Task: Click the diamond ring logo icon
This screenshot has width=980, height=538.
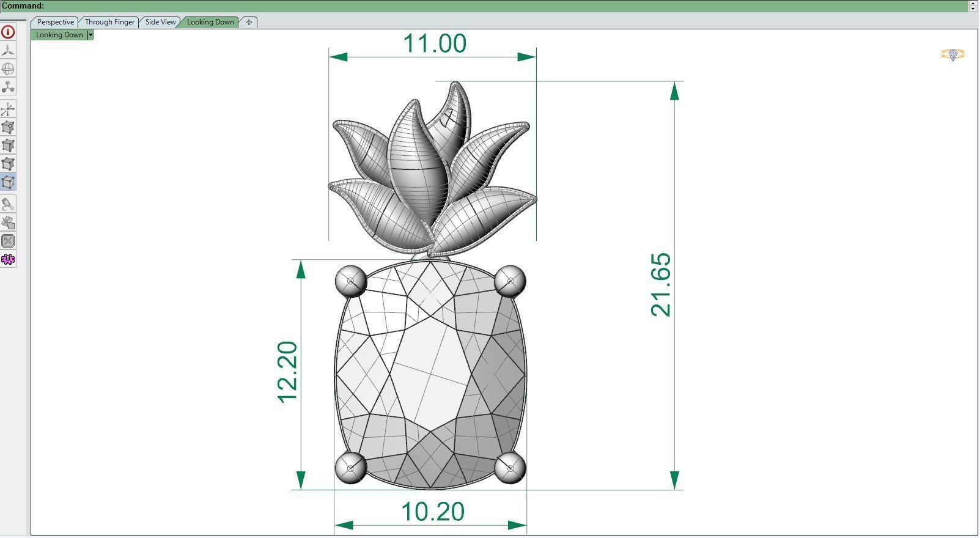Action: click(x=952, y=54)
